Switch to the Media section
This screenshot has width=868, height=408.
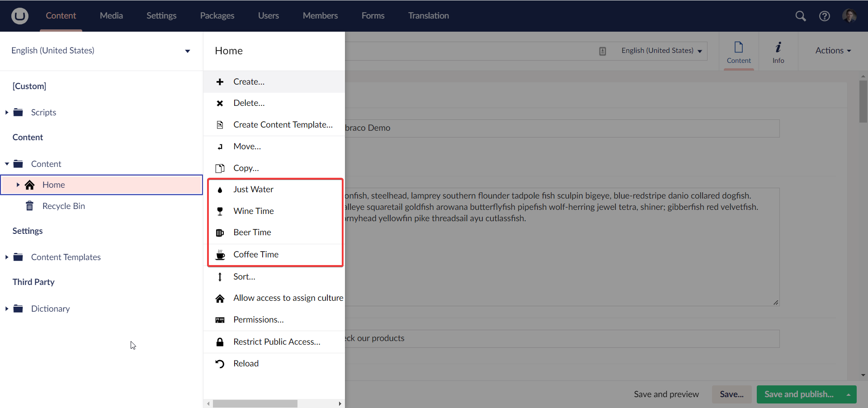coord(111,16)
